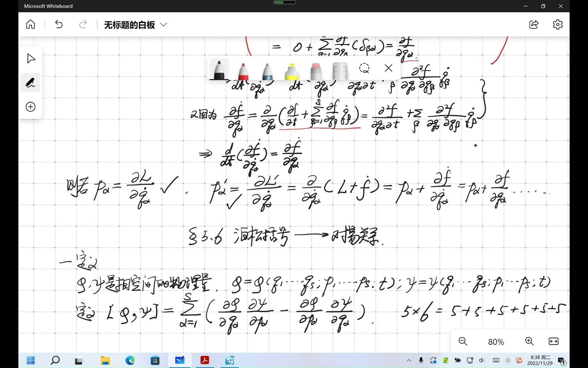Select the pink eraser tool
Screen dimensions: 588x368
316,71
